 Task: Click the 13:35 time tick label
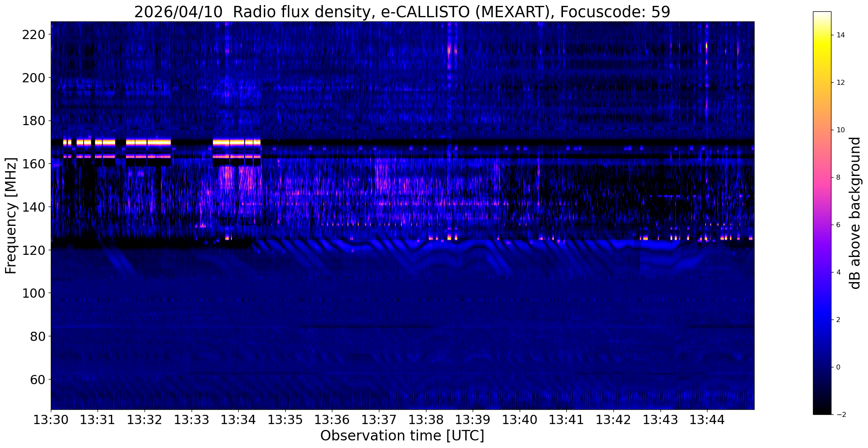pyautogui.click(x=285, y=419)
